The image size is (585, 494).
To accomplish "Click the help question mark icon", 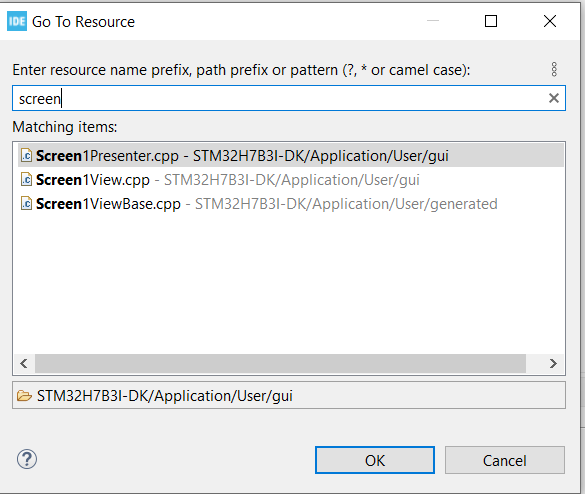I will (27, 459).
